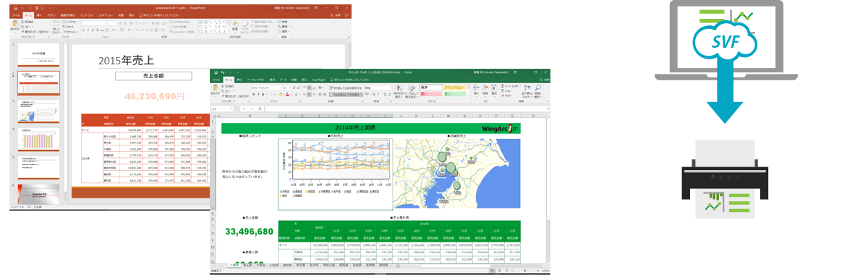
Task: Toggle Italic in Excel ribbon
Action: tap(258, 95)
